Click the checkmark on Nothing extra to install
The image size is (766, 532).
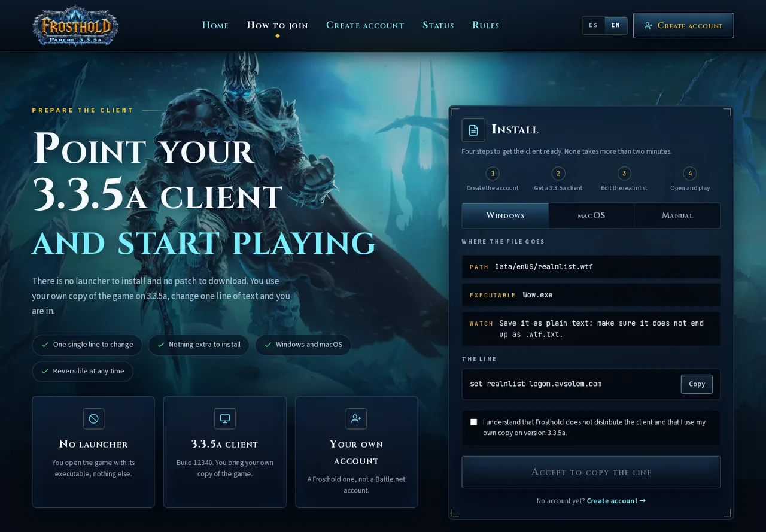click(x=160, y=345)
